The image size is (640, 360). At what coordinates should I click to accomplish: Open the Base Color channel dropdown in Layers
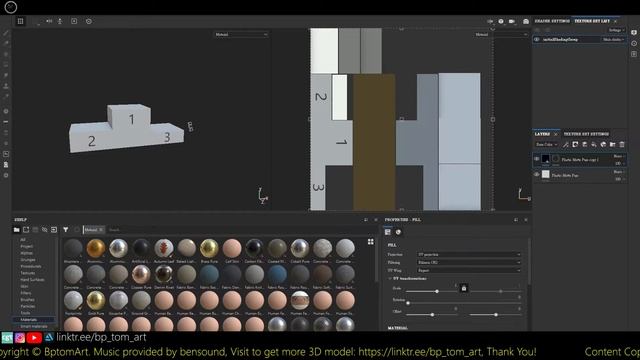pyautogui.click(x=547, y=144)
